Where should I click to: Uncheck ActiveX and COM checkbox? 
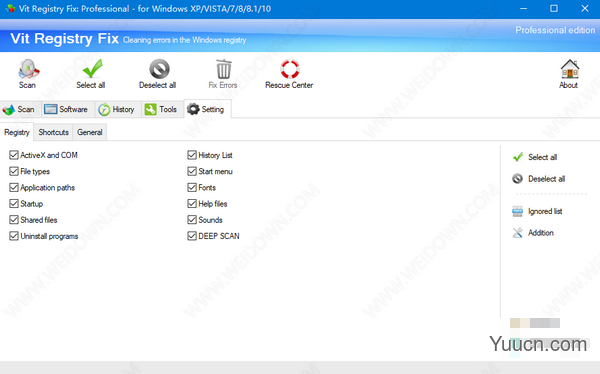coord(14,155)
